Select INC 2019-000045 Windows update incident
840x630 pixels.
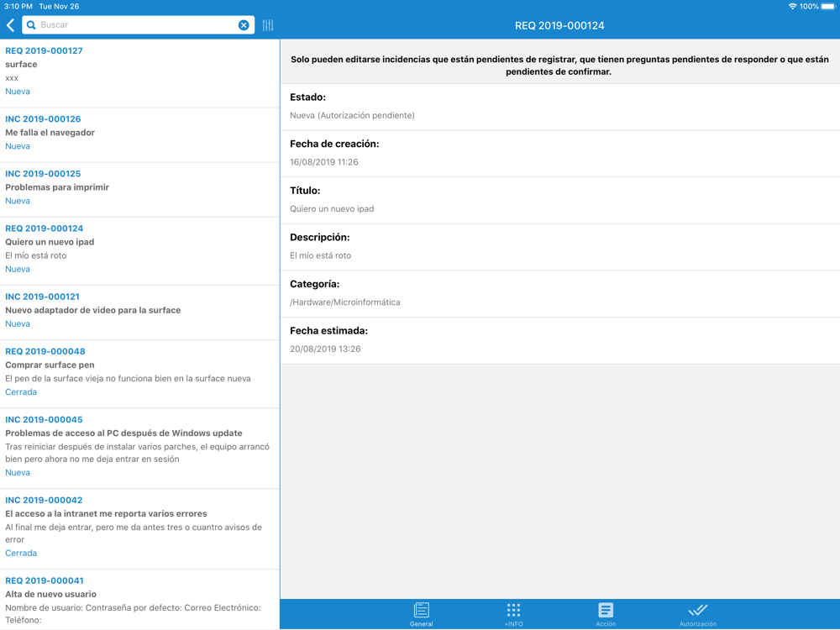pos(139,446)
